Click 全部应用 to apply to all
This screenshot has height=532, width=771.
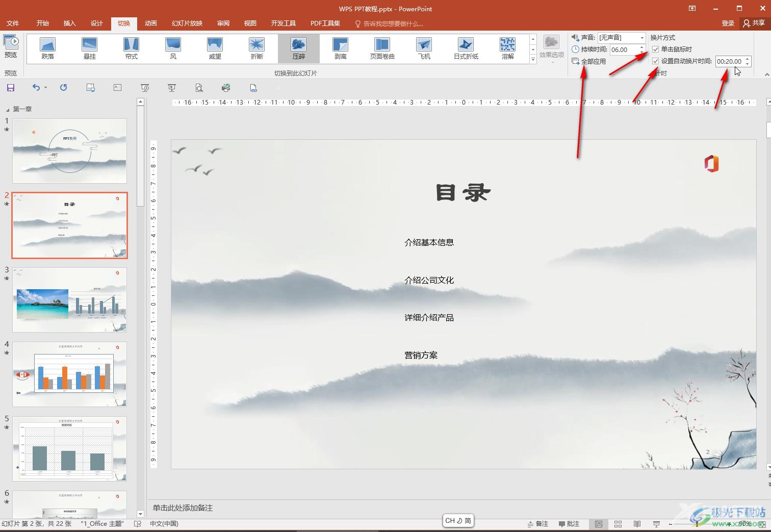(x=589, y=61)
